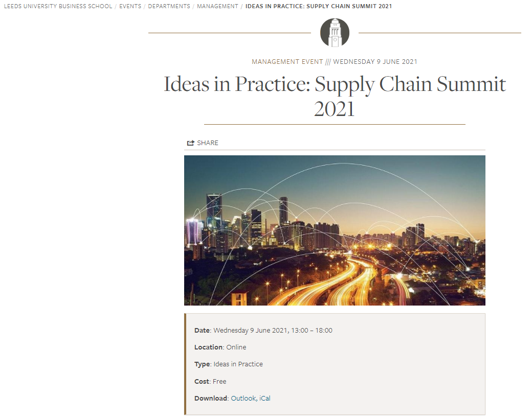Click the WEDNESDAY 9 JUNE 2021 header date

coord(375,62)
